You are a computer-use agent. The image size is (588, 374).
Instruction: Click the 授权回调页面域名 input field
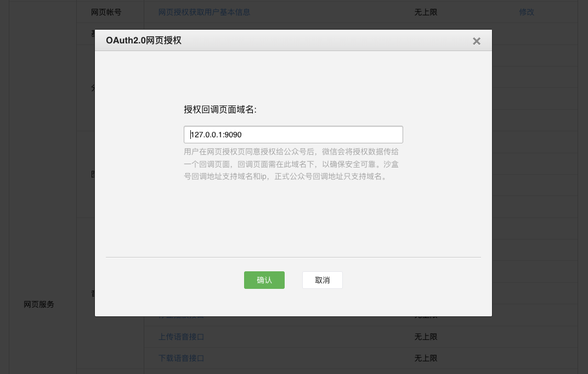click(x=293, y=135)
